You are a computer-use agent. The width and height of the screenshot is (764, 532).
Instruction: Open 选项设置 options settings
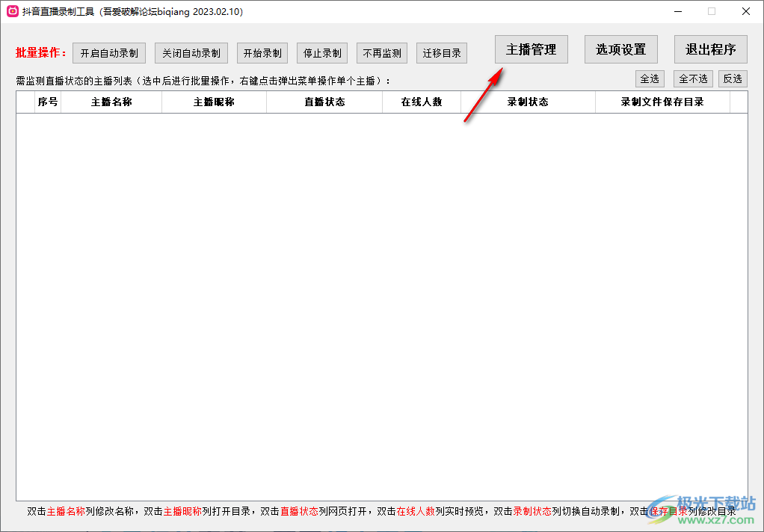(x=620, y=48)
